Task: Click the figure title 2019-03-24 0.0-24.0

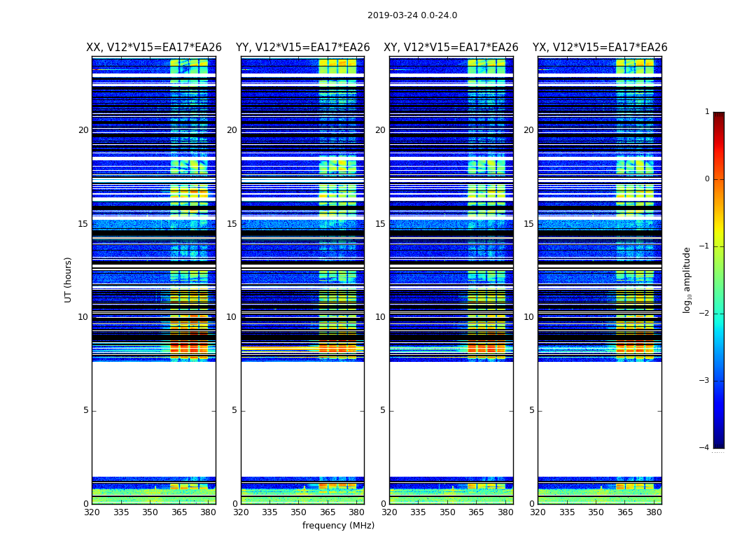Action: [412, 15]
